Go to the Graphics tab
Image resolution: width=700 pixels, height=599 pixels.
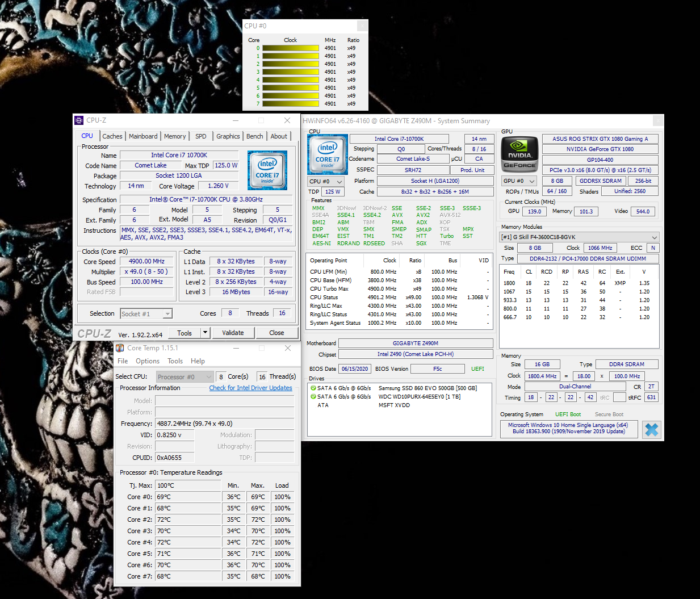(x=228, y=136)
